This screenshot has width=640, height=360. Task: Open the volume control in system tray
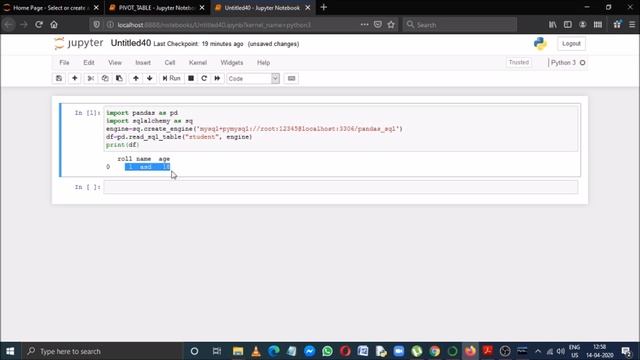(x=561, y=351)
